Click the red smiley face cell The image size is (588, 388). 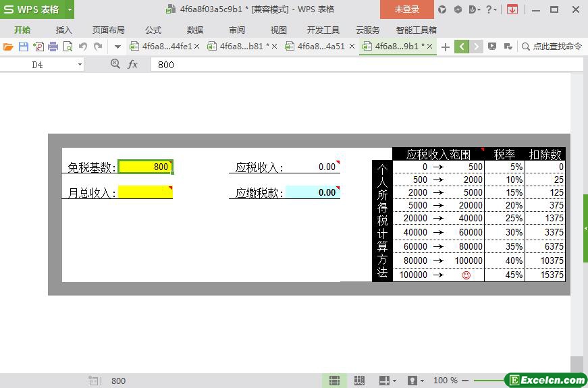466,275
